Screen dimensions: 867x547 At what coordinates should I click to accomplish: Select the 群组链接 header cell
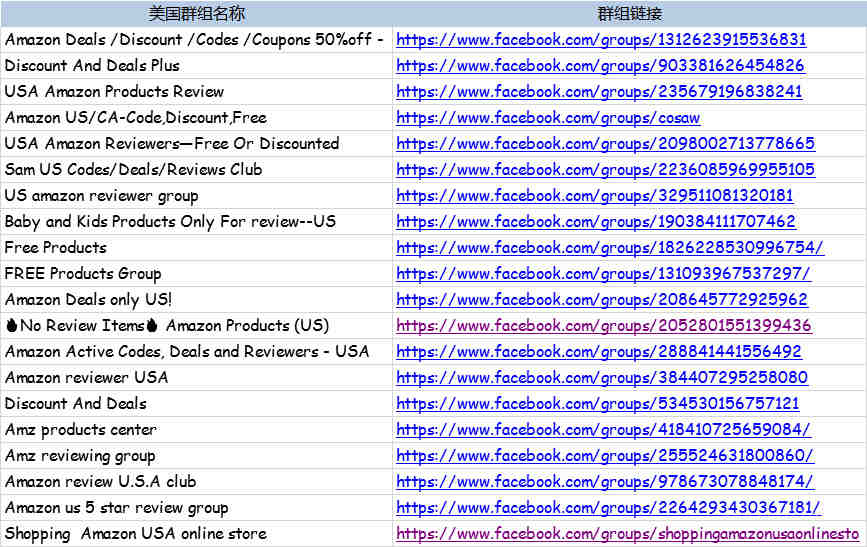(x=630, y=13)
